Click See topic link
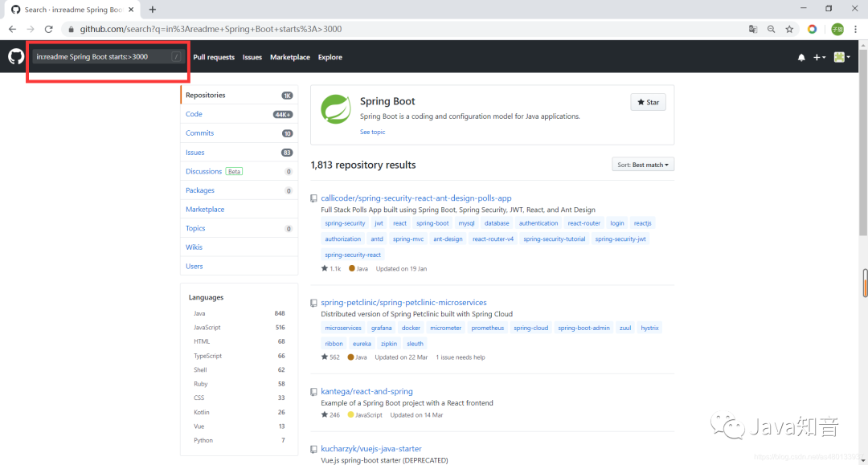Viewport: 868px width, 465px height. click(x=372, y=133)
